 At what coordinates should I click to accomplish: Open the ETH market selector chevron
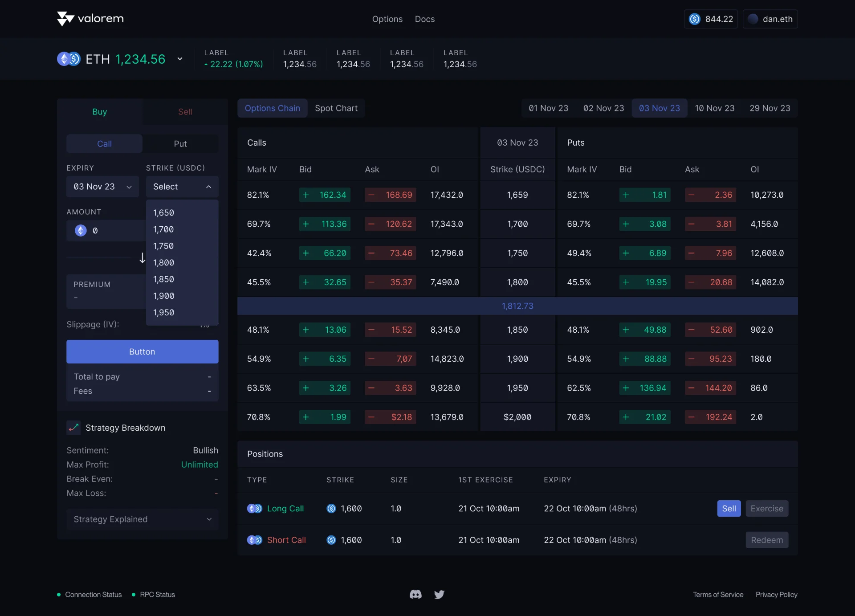click(180, 59)
